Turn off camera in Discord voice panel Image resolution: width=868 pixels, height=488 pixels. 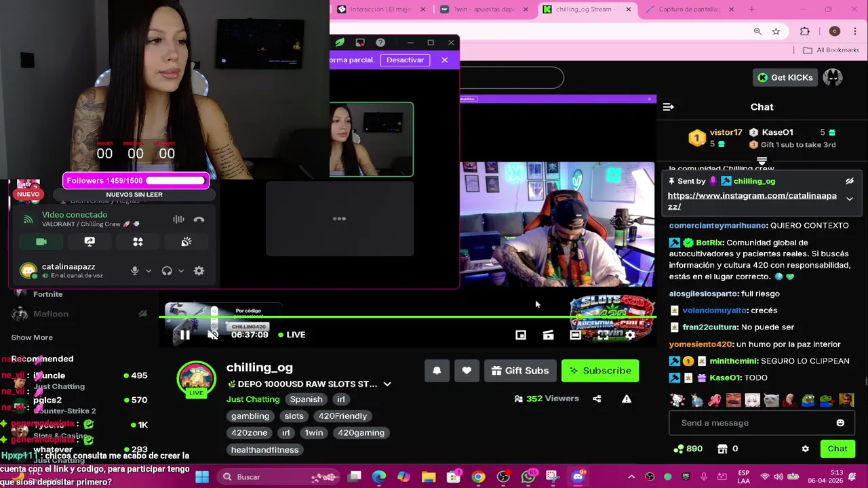(41, 242)
